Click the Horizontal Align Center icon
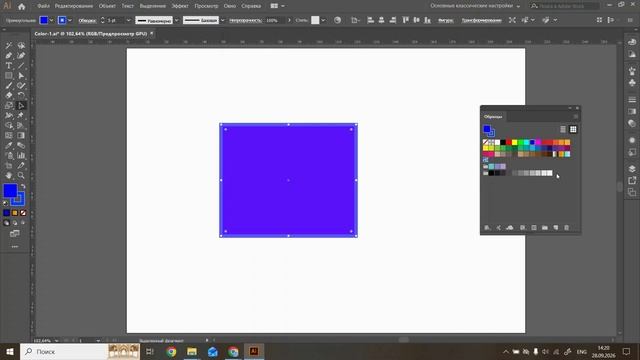Viewport: 640px width, 360px height. (381, 20)
